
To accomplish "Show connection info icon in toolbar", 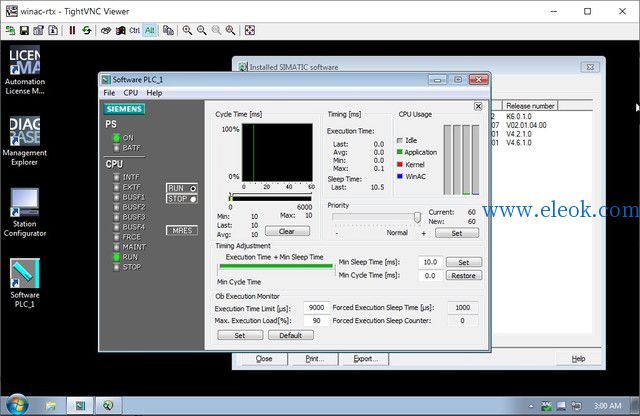I will pyautogui.click(x=53, y=30).
